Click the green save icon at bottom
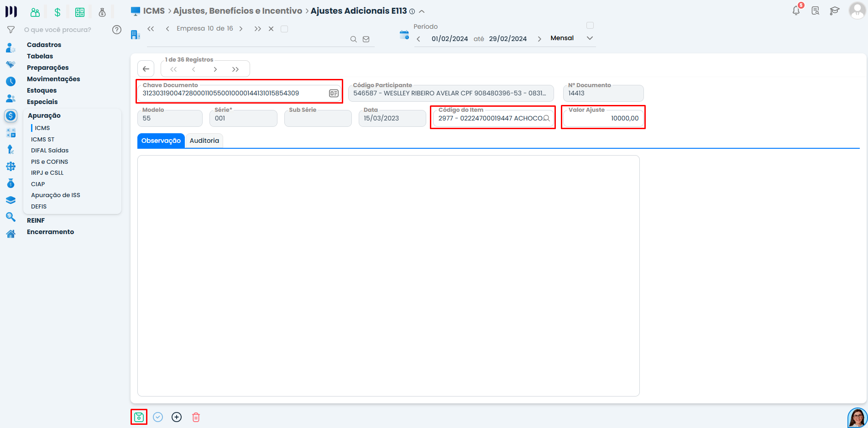Image resolution: width=868 pixels, height=428 pixels. pos(139,417)
